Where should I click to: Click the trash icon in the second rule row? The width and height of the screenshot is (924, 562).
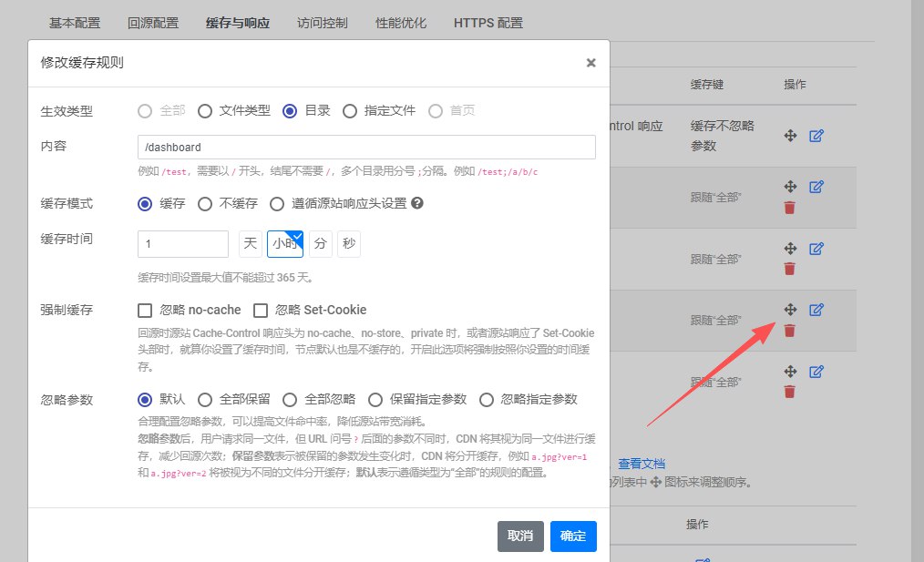click(x=790, y=208)
